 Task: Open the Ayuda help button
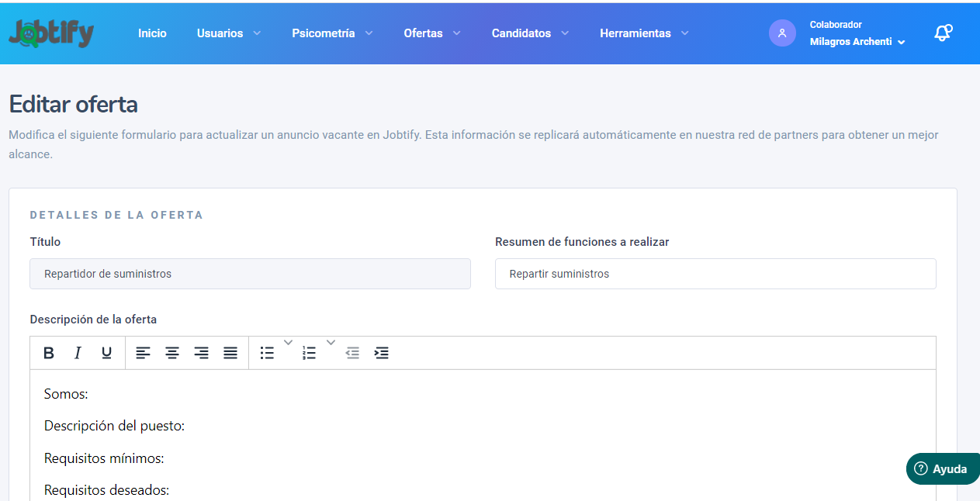(943, 468)
